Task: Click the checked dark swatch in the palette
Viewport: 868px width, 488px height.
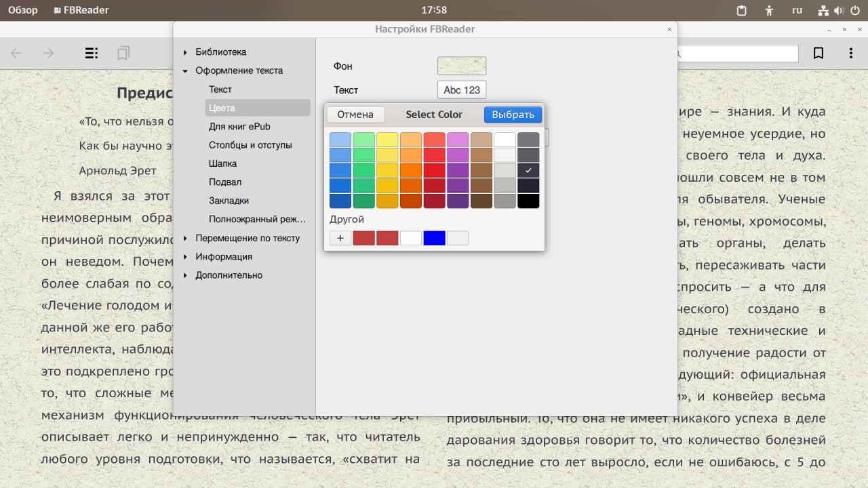Action: [x=528, y=170]
